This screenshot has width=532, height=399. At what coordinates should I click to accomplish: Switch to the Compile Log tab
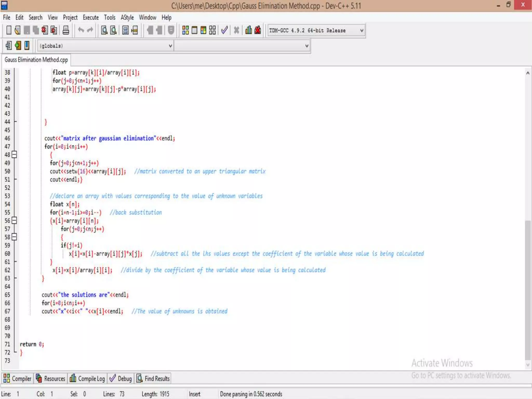88,378
